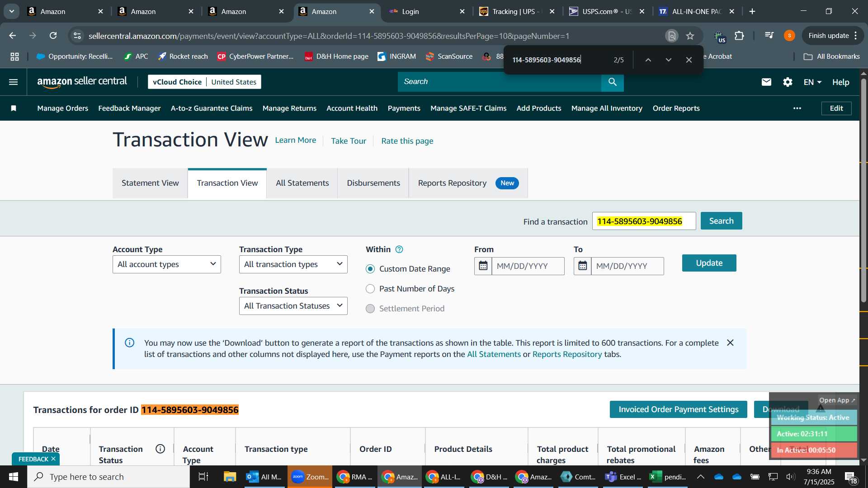Show hidden system tray icons
This screenshot has width=868, height=488.
click(700, 477)
